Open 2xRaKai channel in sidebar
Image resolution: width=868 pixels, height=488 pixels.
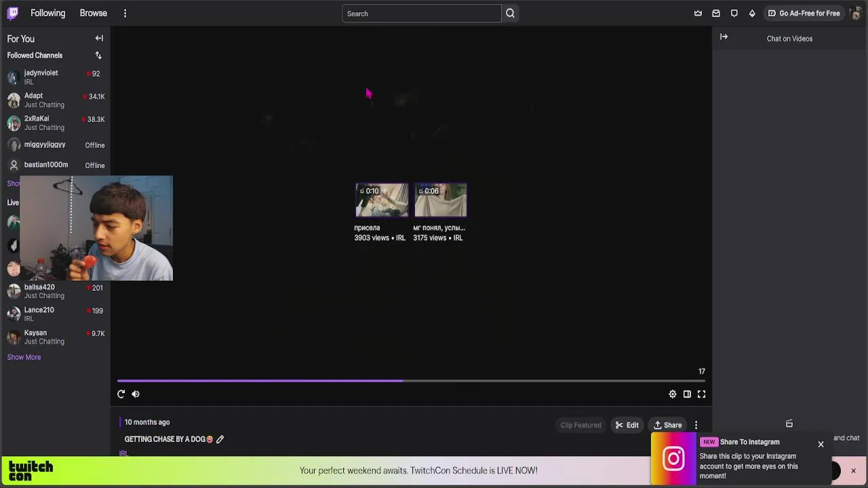pos(55,123)
